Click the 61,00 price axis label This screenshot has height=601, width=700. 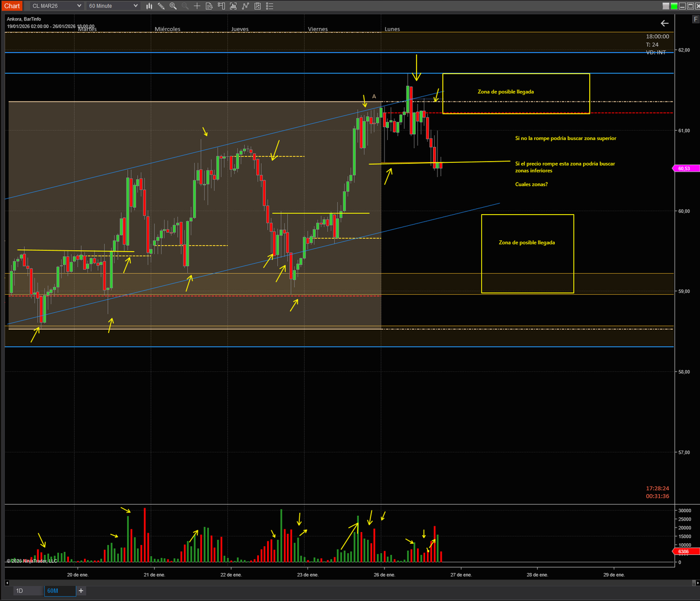point(684,131)
